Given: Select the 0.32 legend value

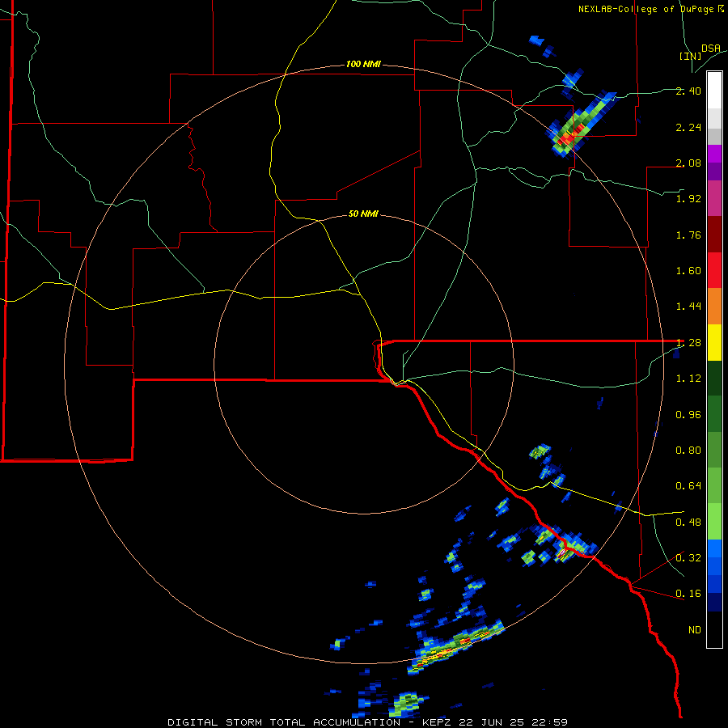Looking at the screenshot, I should click(688, 558).
